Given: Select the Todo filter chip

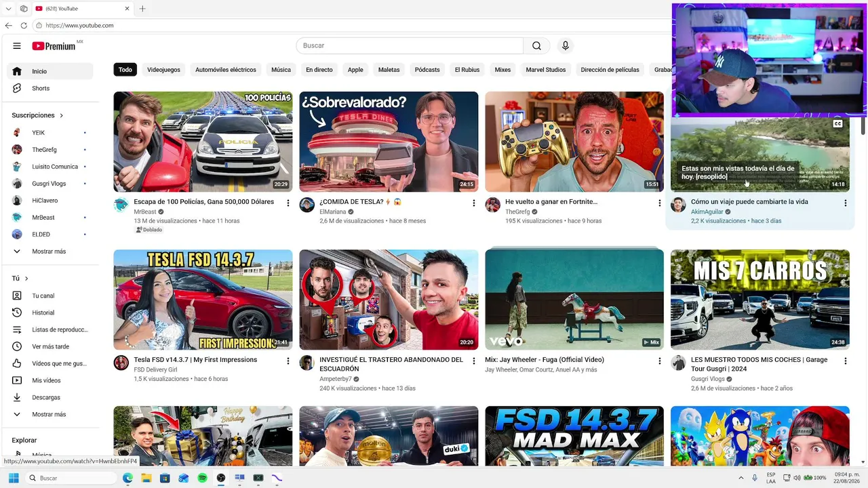Looking at the screenshot, I should pyautogui.click(x=125, y=70).
